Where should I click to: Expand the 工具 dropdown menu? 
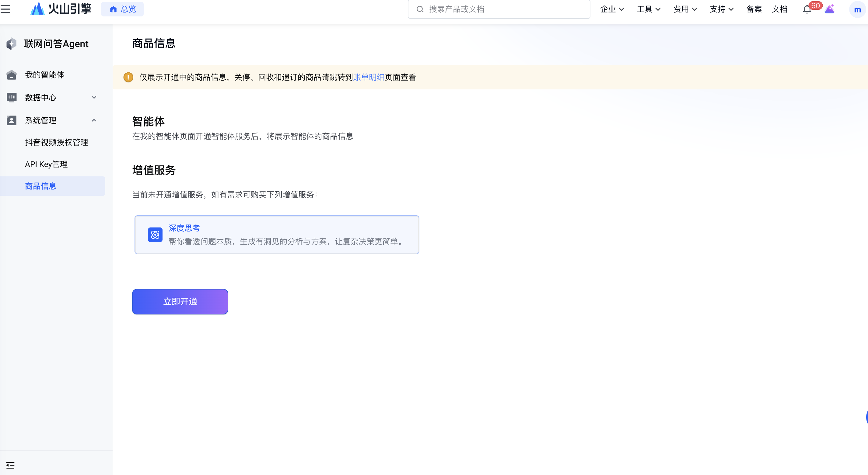pyautogui.click(x=648, y=9)
